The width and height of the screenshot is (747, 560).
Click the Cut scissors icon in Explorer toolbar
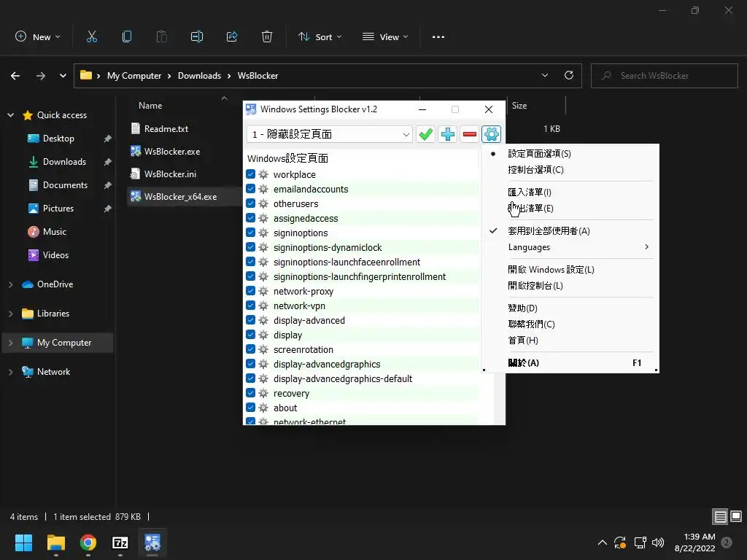point(92,36)
